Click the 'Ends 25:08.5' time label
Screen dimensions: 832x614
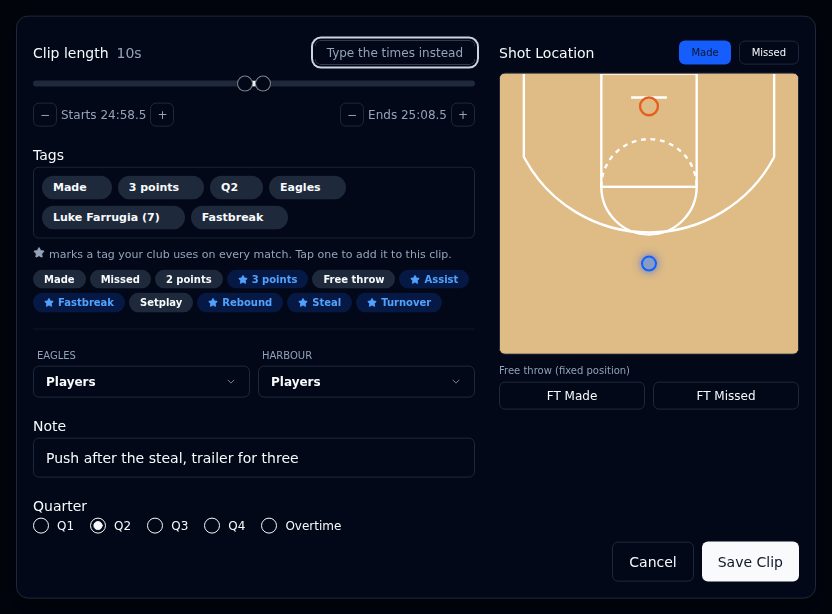[408, 115]
